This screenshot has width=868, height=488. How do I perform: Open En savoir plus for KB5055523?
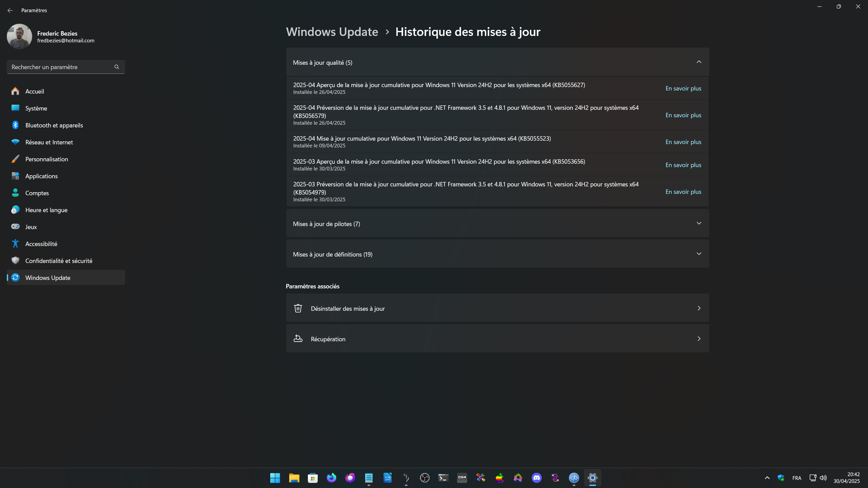click(683, 142)
